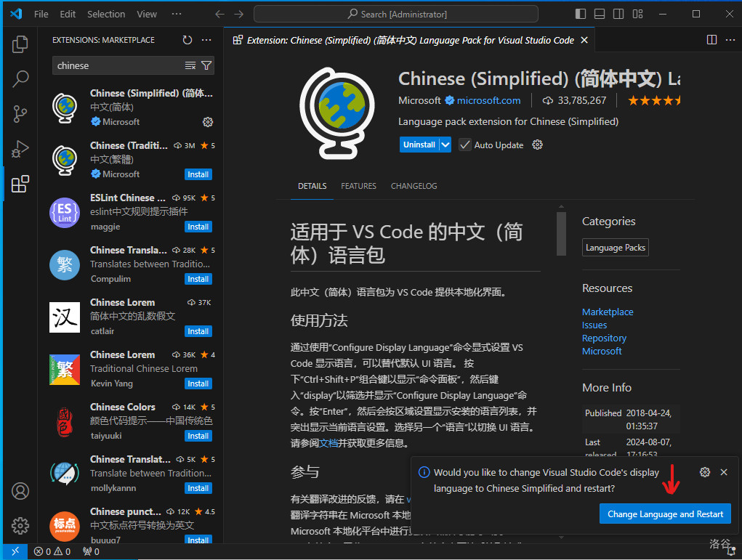Switch to the DETAILS tab

click(312, 186)
